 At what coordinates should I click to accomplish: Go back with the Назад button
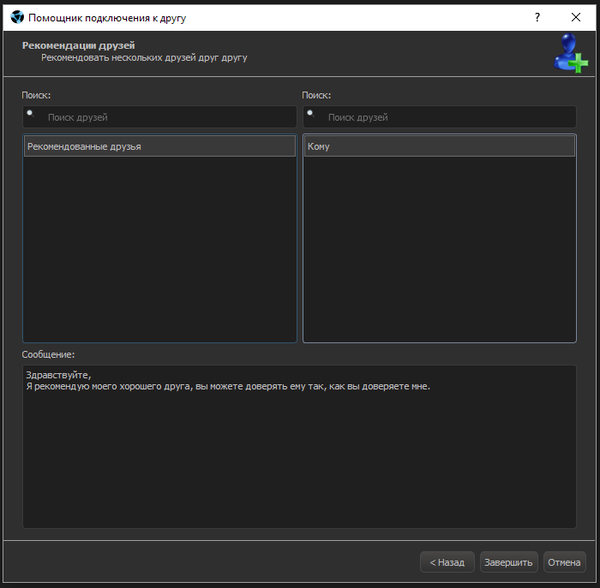pos(447,562)
